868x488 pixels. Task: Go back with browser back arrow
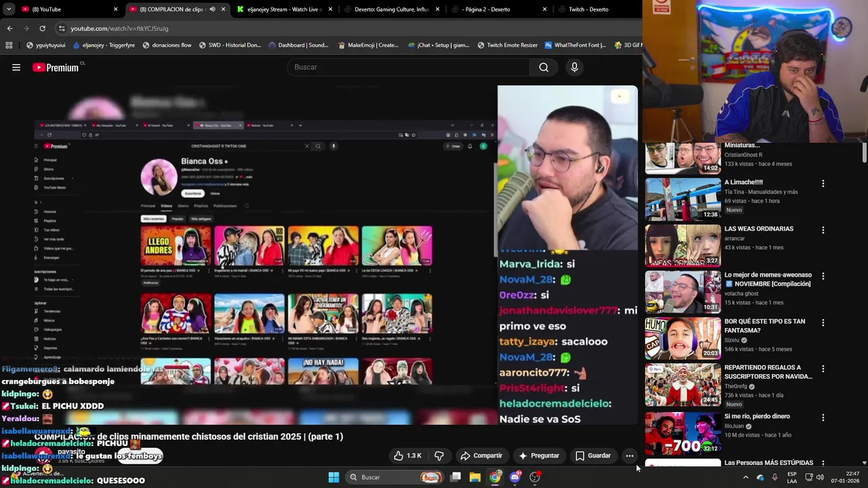[x=9, y=28]
